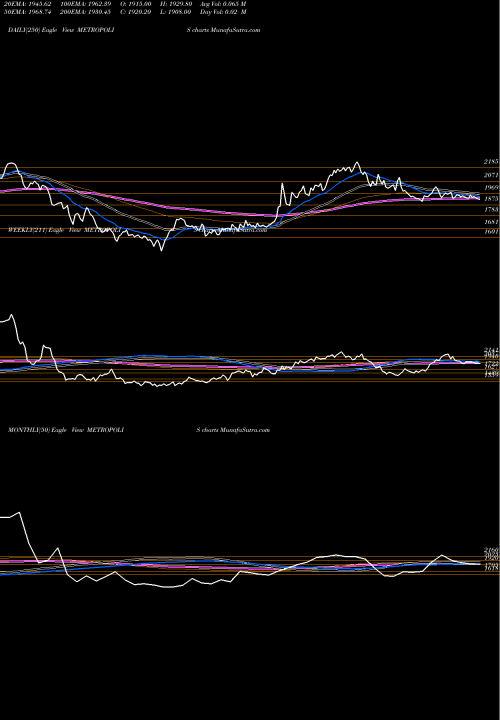Click the high price H: 1929.80

point(176,4)
